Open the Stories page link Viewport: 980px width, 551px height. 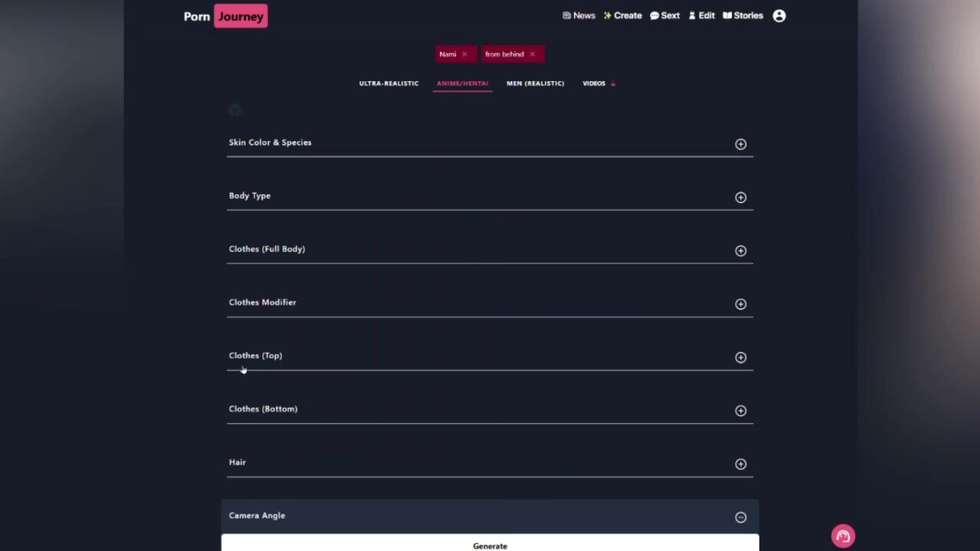(x=743, y=15)
